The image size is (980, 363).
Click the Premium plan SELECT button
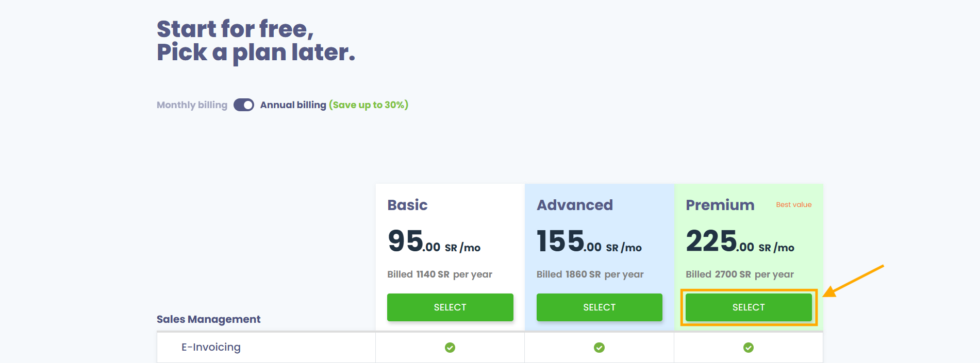pyautogui.click(x=749, y=307)
